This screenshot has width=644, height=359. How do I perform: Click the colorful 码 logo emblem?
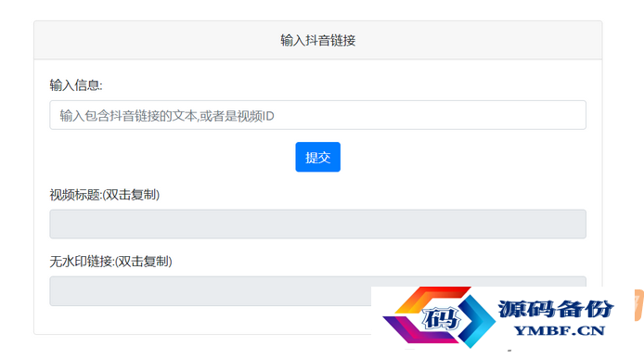click(439, 317)
